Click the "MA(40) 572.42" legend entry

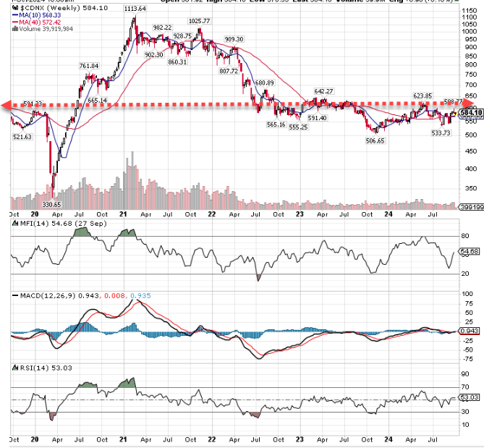[x=40, y=22]
